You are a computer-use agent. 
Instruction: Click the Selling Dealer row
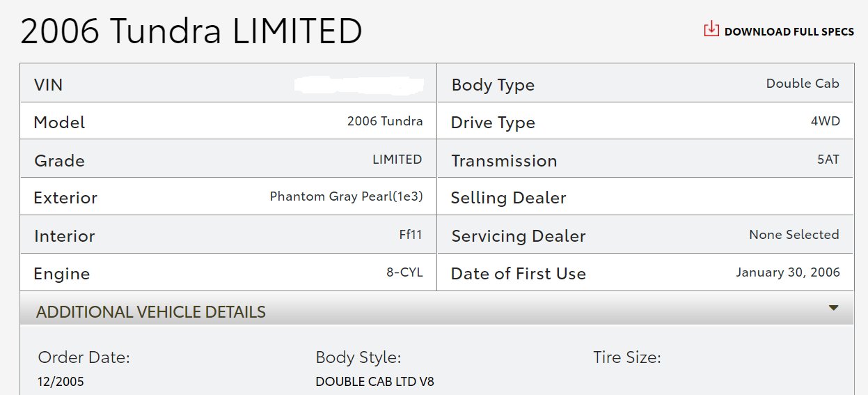click(645, 196)
